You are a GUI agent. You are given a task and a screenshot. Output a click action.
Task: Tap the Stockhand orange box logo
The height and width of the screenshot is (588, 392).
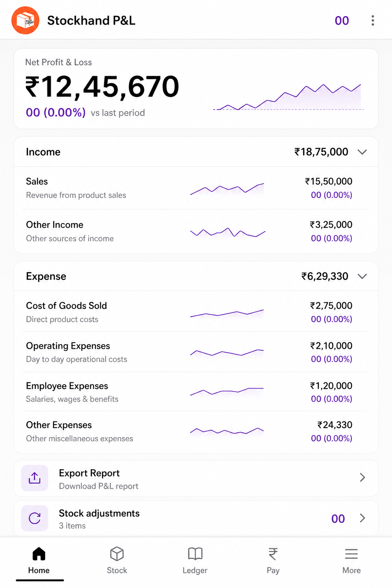coord(25,20)
